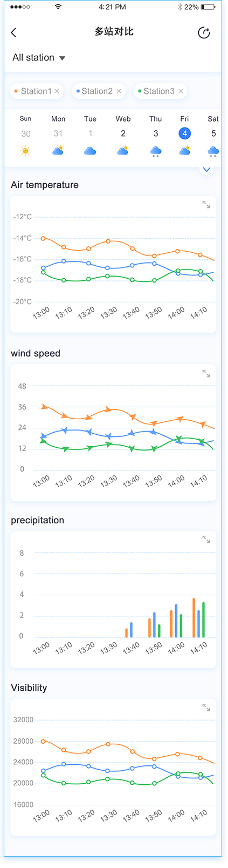Image resolution: width=228 pixels, height=868 pixels.
Task: Expand the Visibility chart to fullscreen
Action: [206, 707]
